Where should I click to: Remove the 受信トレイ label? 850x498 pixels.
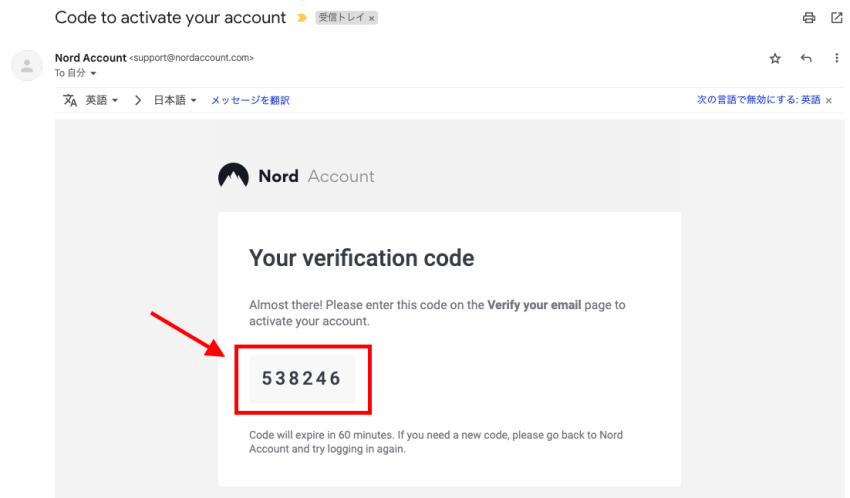coord(372,18)
